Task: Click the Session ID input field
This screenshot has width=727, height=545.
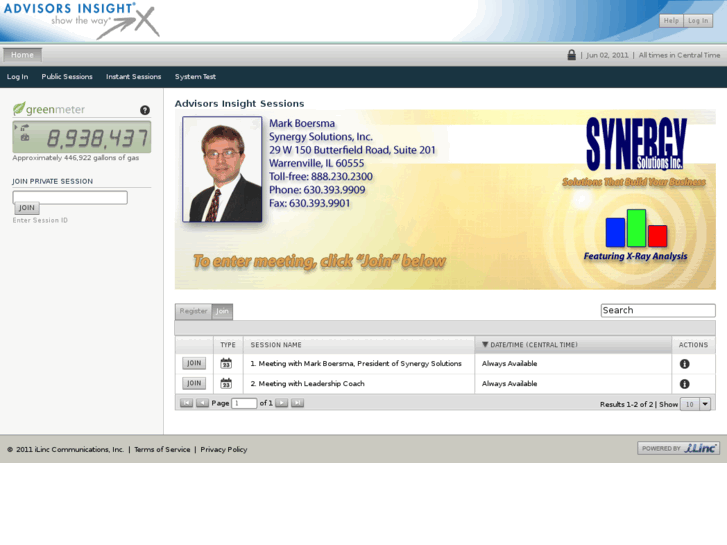Action: pyautogui.click(x=70, y=197)
